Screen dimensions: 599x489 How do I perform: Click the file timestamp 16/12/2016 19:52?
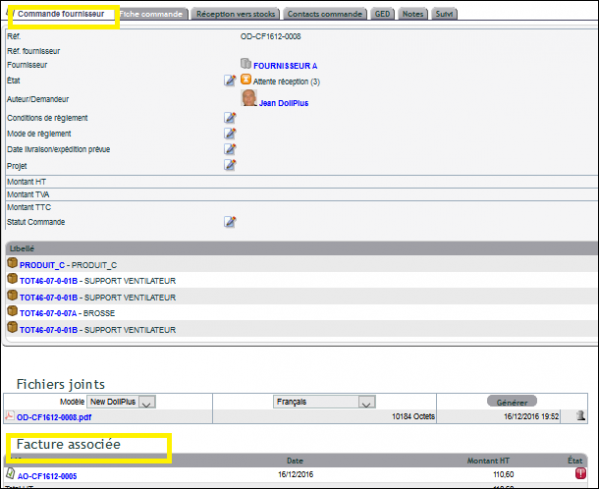531,416
